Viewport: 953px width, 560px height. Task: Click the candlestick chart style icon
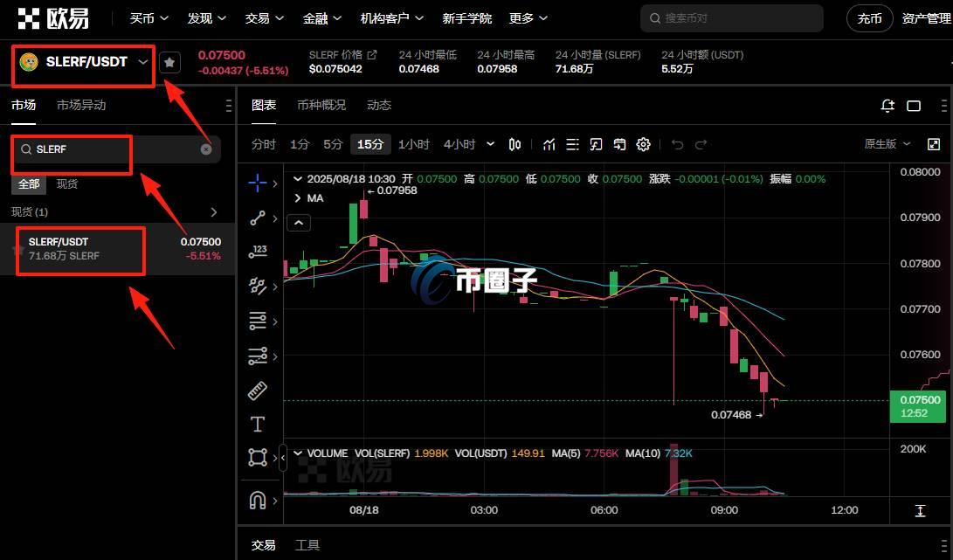pos(515,144)
